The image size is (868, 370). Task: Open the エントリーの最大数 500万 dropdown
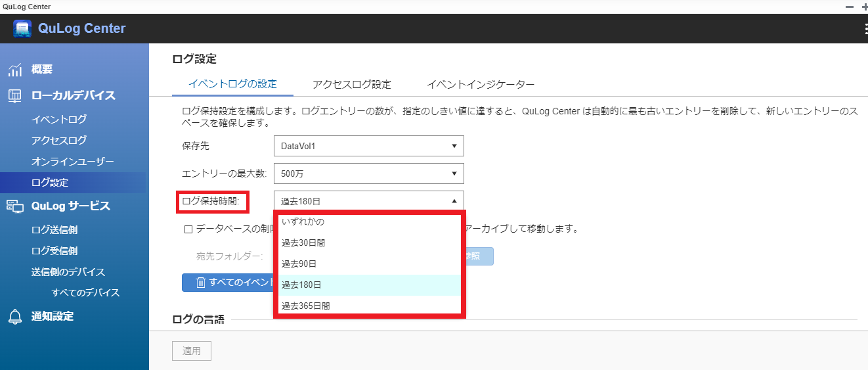tap(369, 173)
